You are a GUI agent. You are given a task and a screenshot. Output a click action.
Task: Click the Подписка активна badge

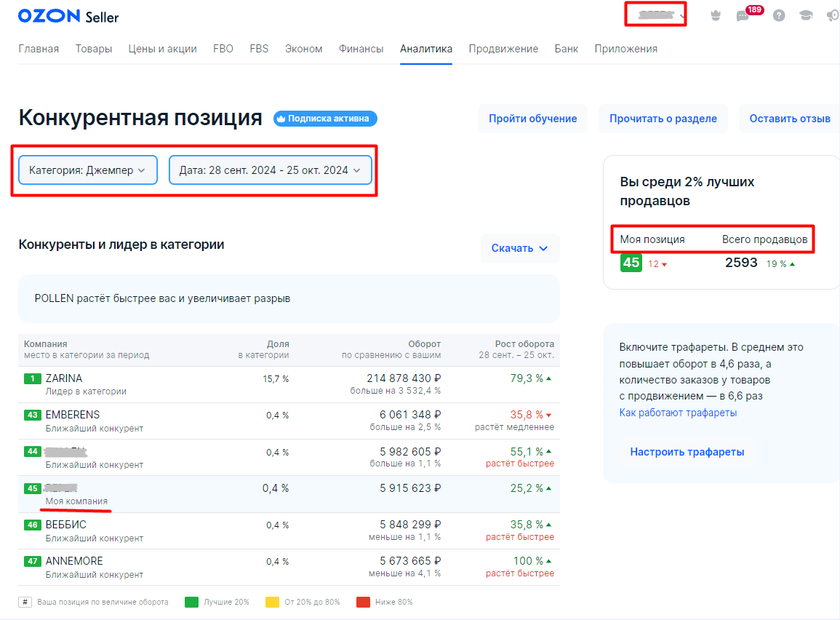[x=325, y=119]
